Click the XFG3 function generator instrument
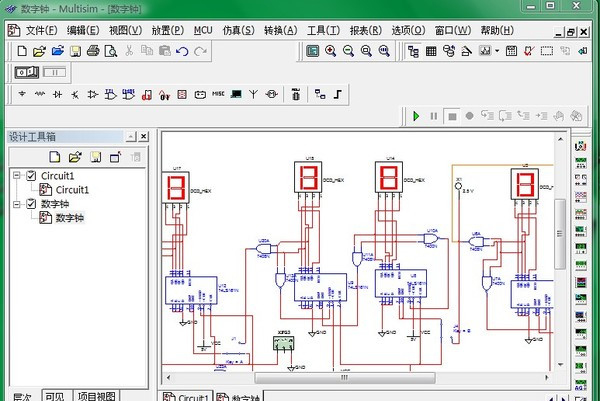This screenshot has height=401, width=600. (x=284, y=343)
